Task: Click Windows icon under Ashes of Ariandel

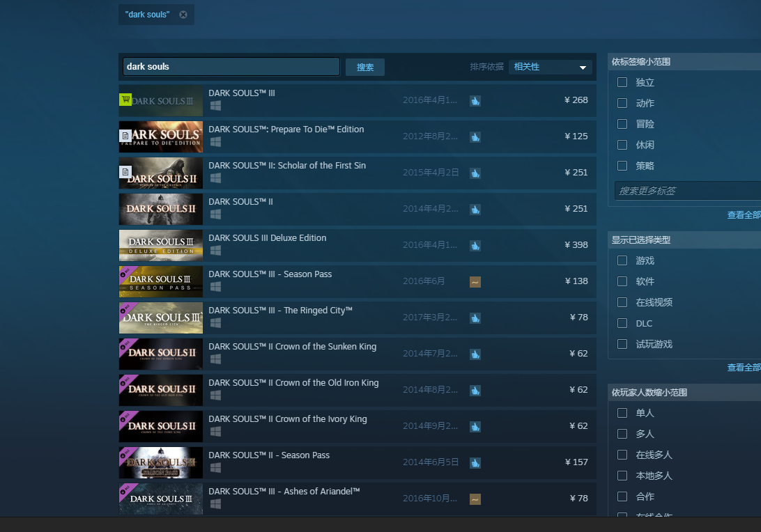Action: [215, 504]
